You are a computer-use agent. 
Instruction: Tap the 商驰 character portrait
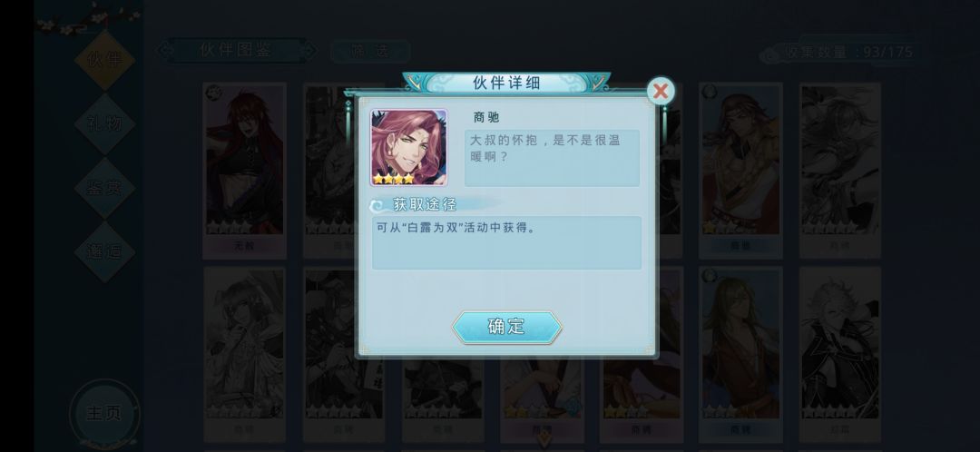408,148
